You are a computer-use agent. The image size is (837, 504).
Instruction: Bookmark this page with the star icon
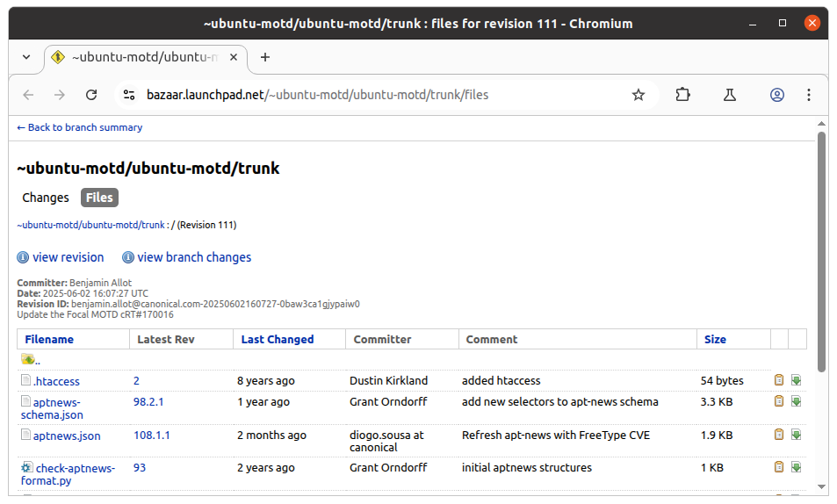click(x=639, y=95)
